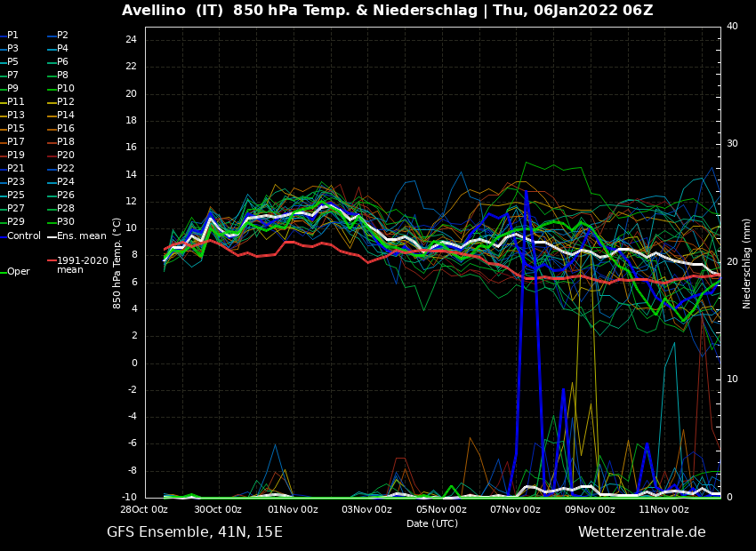Click the Date (UTC) axis label

[x=432, y=524]
